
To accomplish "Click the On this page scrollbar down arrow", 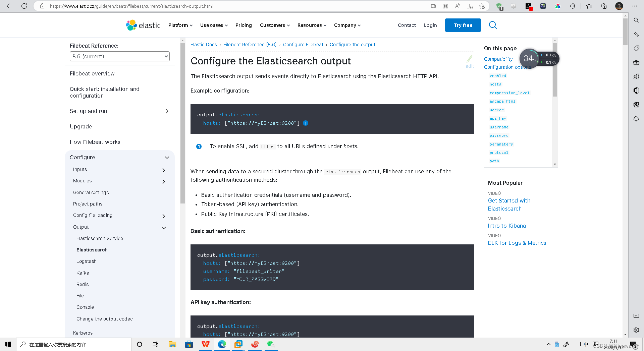I will click(x=555, y=164).
